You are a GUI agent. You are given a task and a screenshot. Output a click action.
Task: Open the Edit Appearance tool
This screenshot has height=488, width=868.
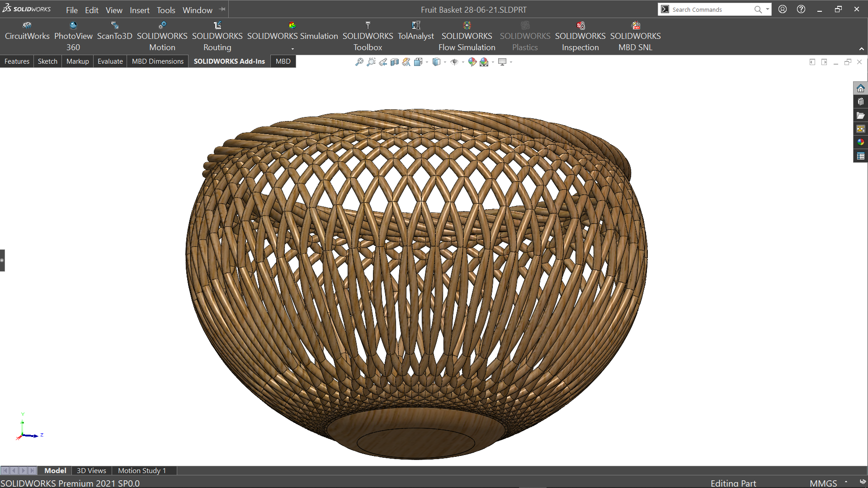[472, 62]
